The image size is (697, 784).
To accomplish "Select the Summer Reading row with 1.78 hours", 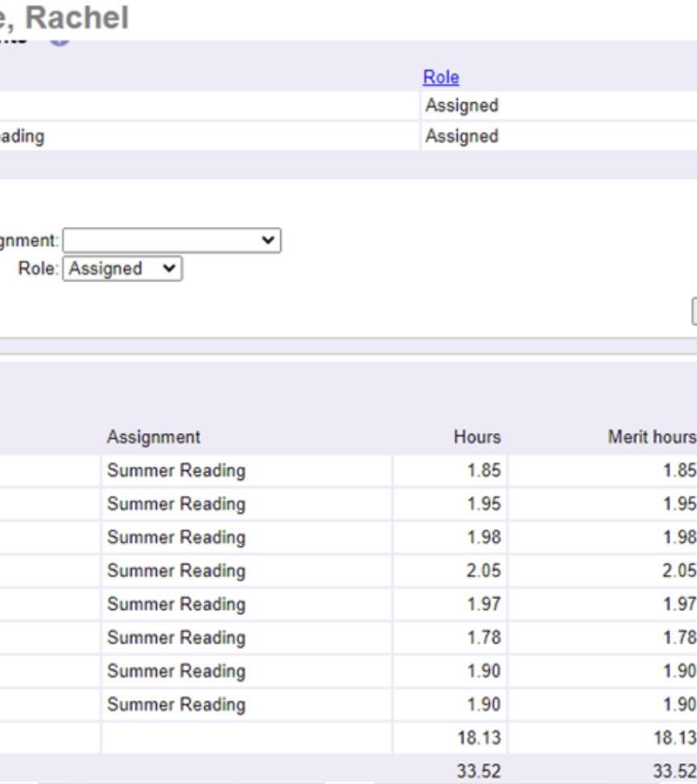I will pos(175,638).
